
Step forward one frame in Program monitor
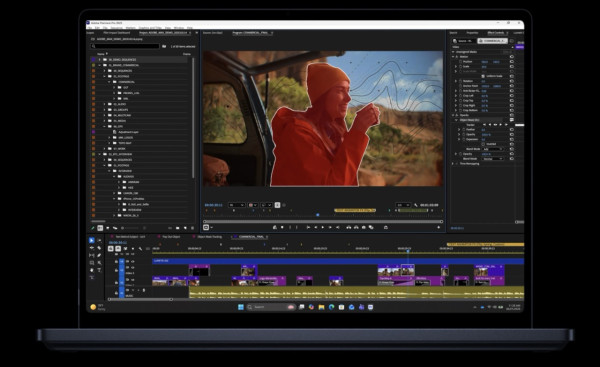pyautogui.click(x=330, y=227)
